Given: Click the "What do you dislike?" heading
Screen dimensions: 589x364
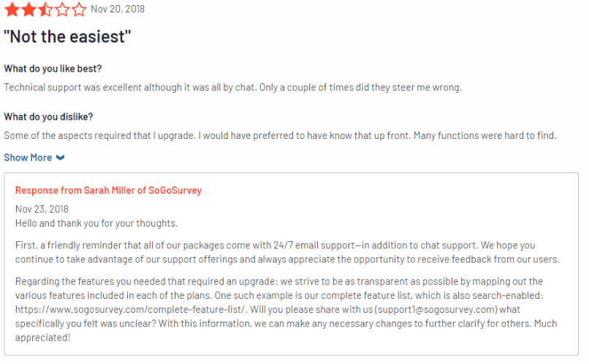Looking at the screenshot, I should point(48,117).
